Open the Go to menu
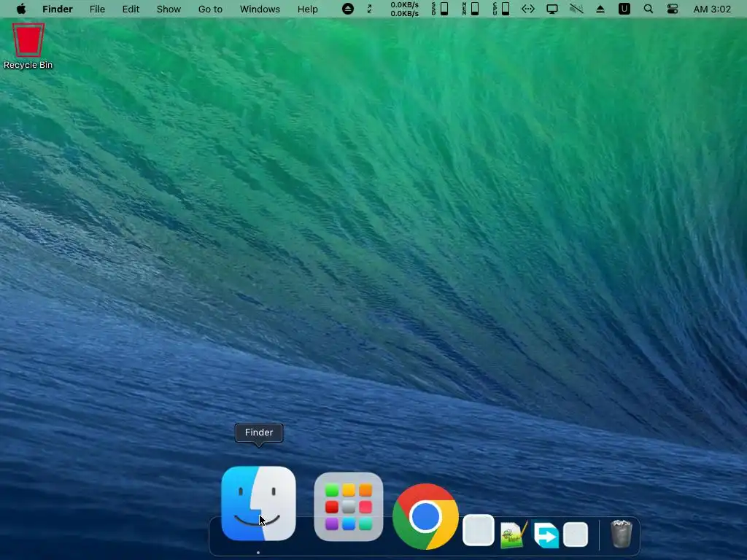Viewport: 747px width, 560px height. 210,9
